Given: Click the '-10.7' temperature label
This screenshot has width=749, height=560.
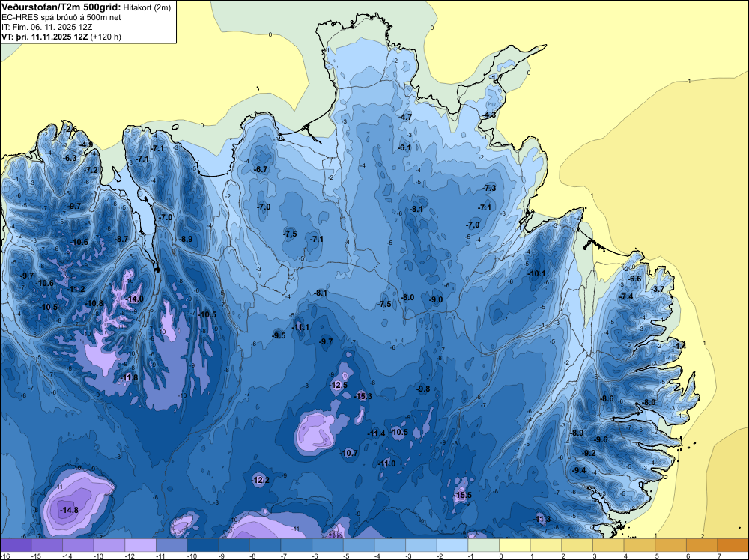Looking at the screenshot, I should tap(349, 453).
